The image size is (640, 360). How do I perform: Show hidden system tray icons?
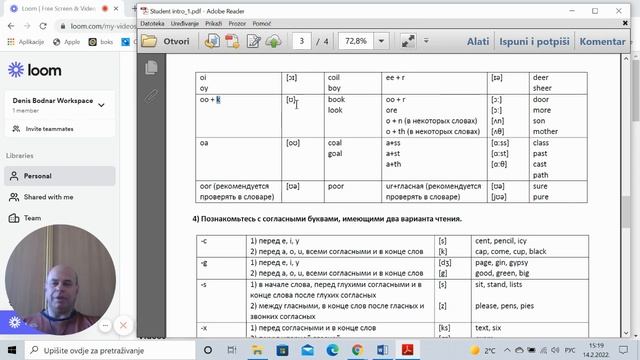coord(507,350)
